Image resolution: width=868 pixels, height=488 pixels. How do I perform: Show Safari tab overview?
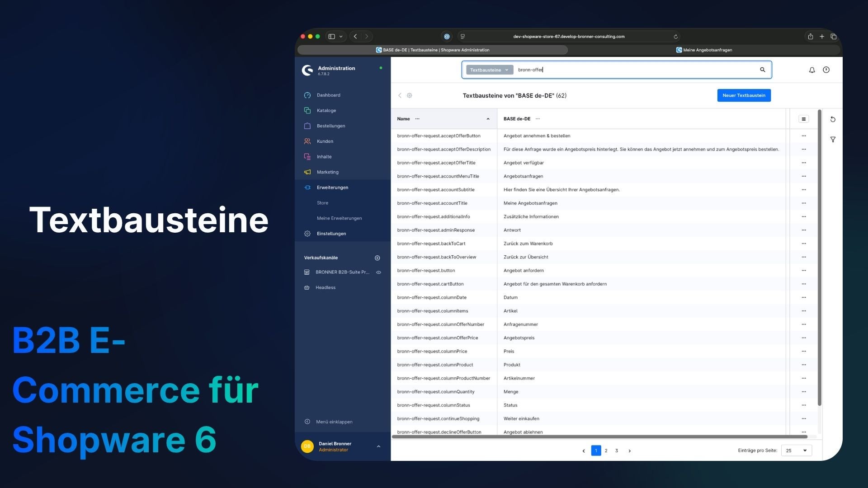tap(834, 37)
